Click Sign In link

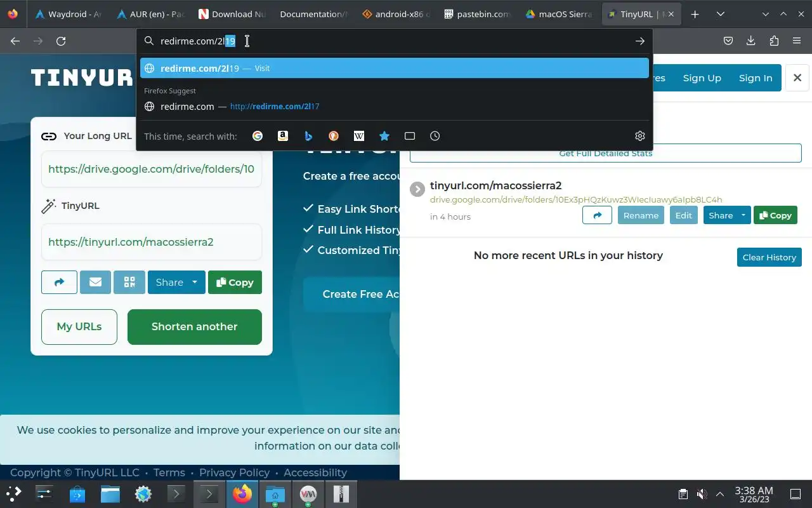pos(756,77)
